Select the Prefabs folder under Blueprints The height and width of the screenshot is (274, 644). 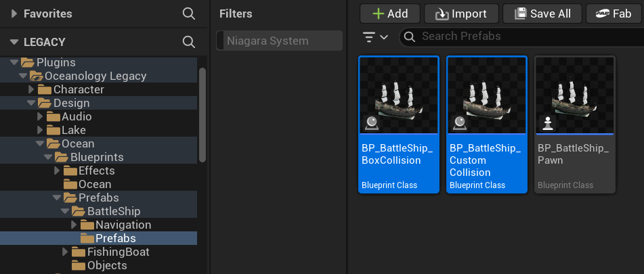click(x=99, y=198)
